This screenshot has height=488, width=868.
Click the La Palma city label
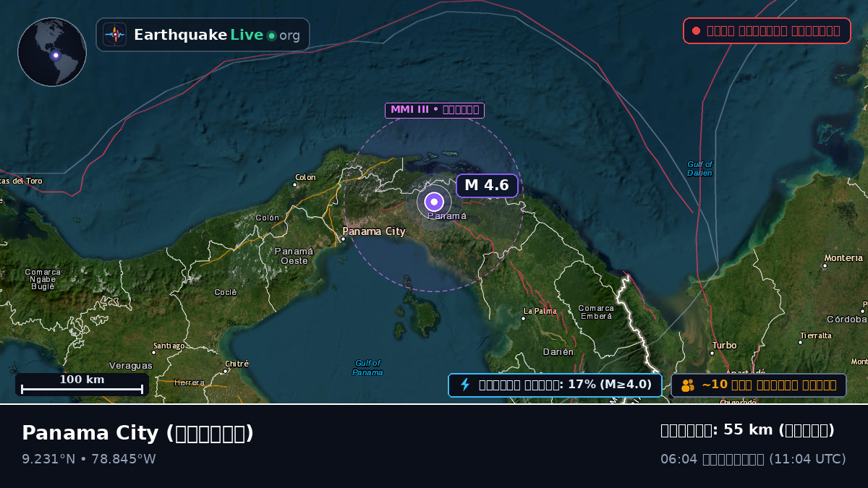[540, 311]
